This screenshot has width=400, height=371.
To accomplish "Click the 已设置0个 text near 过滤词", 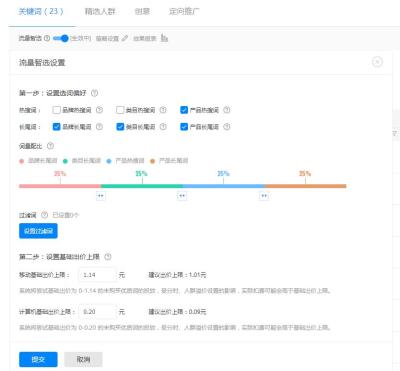I will (x=66, y=215).
